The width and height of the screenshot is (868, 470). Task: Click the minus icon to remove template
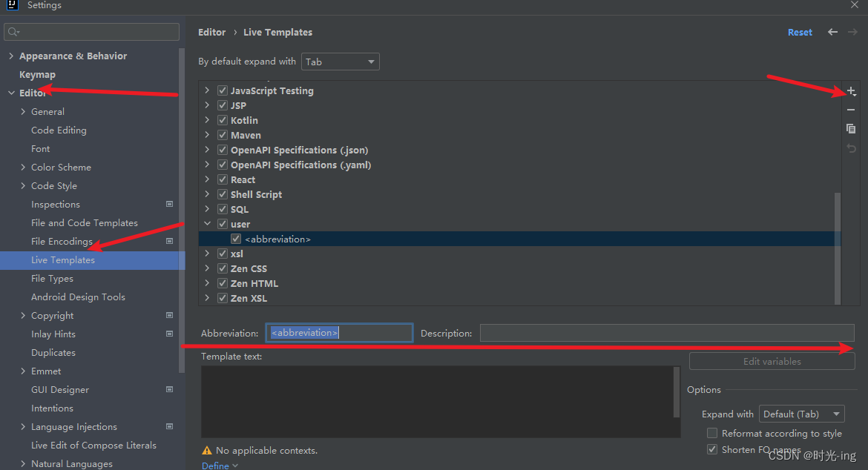851,110
